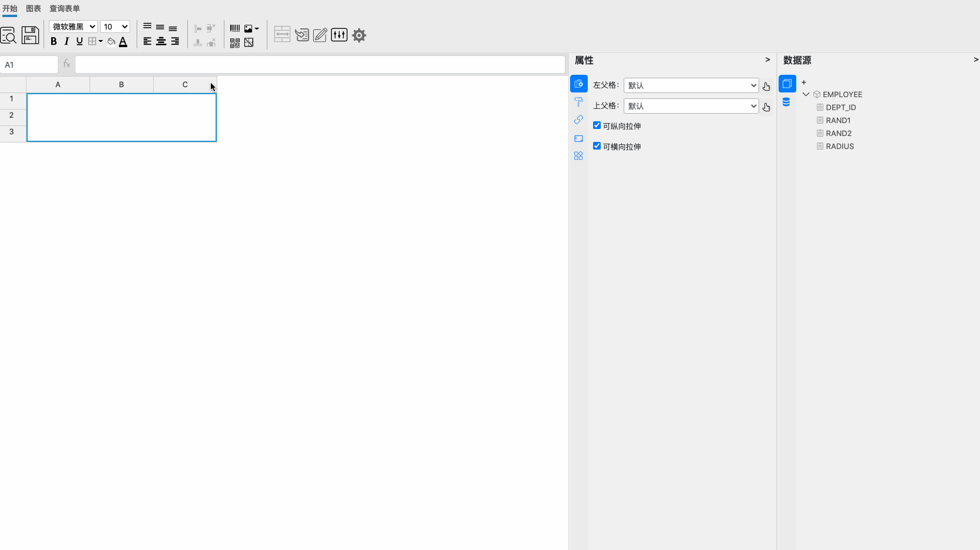Click the import template arrow icon

click(x=302, y=35)
